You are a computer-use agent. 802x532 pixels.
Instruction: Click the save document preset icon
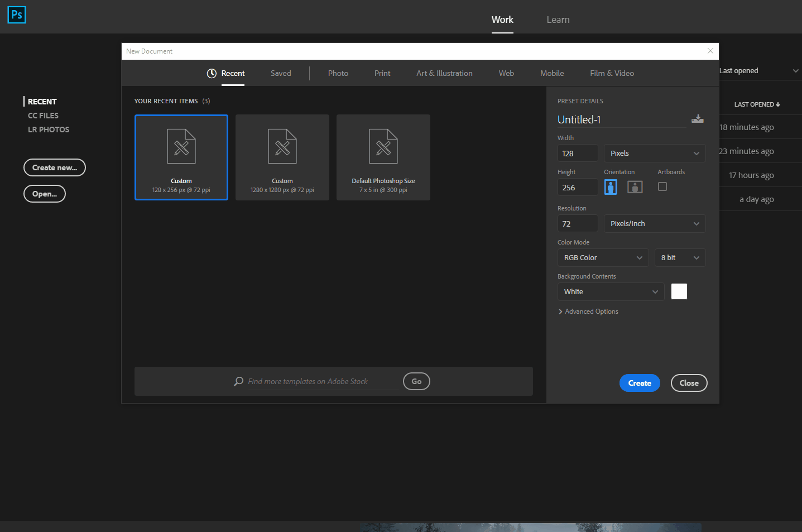coord(698,119)
